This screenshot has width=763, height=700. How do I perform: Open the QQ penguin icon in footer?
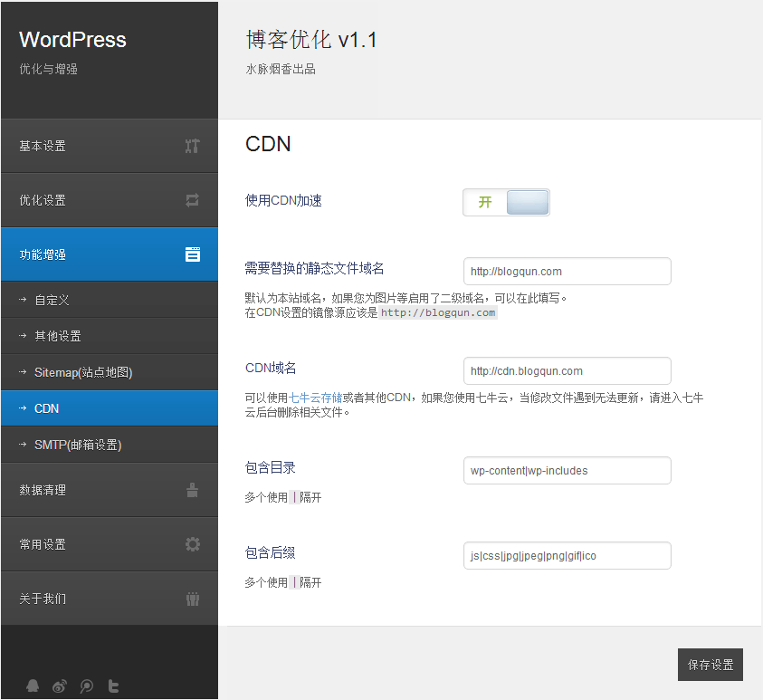coord(33,686)
